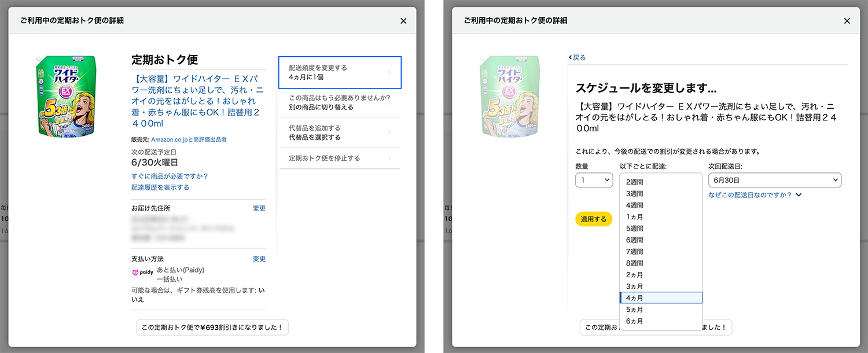Click chevron beside 配送頻度を変更する
This screenshot has height=353, width=868.
click(x=389, y=72)
